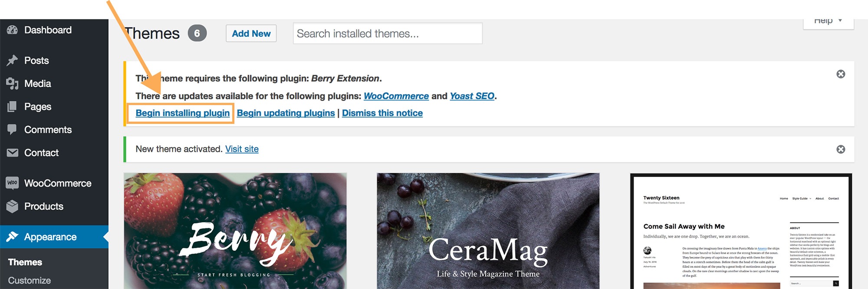Select Begin updating plugins

[x=286, y=113]
